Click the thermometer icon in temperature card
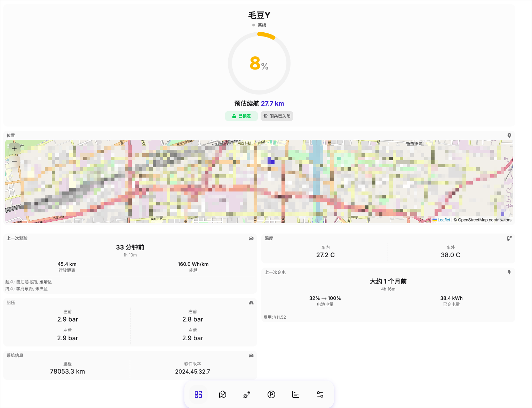 [509, 238]
